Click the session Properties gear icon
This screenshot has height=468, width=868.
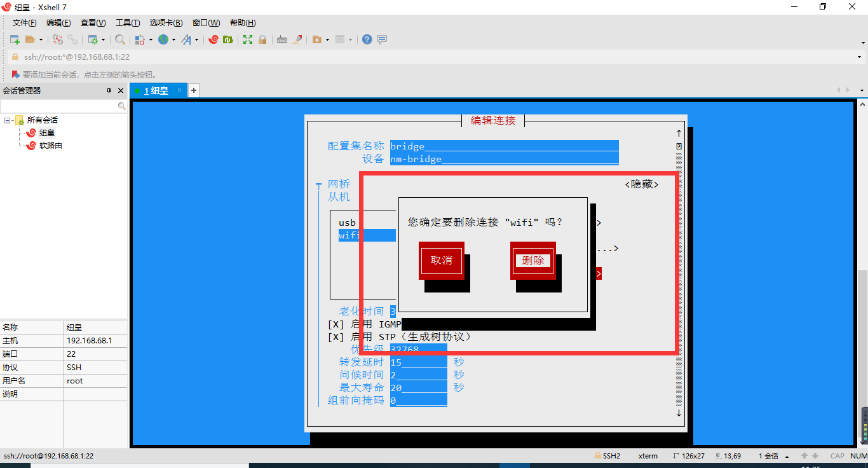pos(93,39)
